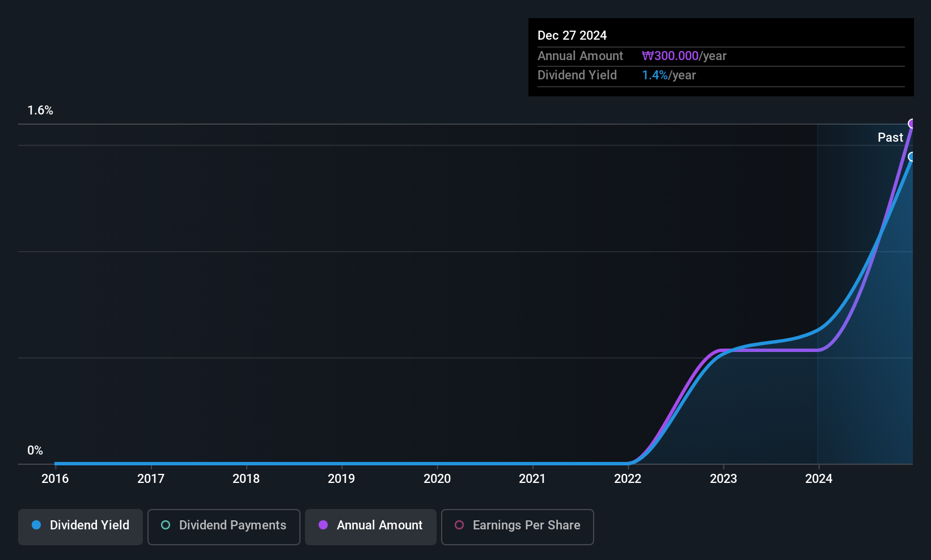
Task: Show the Earnings Per Share series
Action: point(518,527)
